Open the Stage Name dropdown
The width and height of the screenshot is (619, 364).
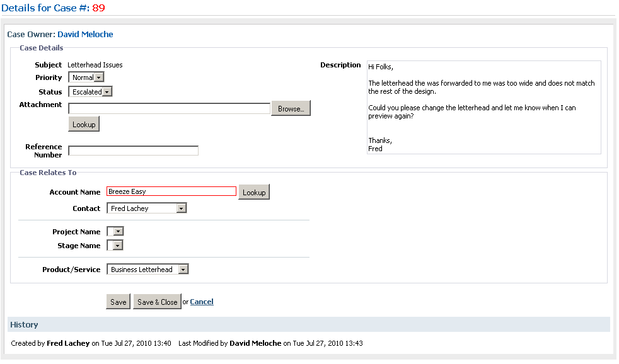point(115,246)
